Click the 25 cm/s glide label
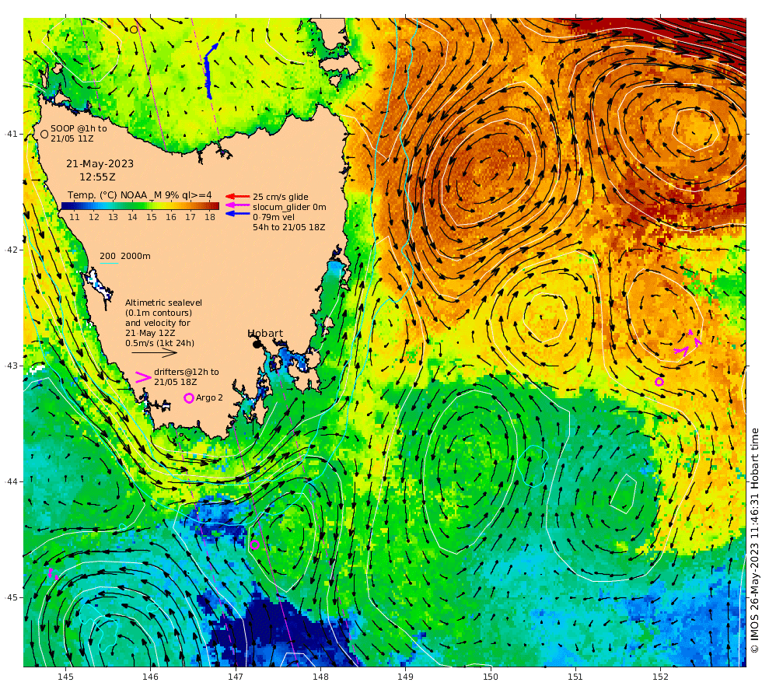The width and height of the screenshot is (762, 700). pyautogui.click(x=281, y=197)
